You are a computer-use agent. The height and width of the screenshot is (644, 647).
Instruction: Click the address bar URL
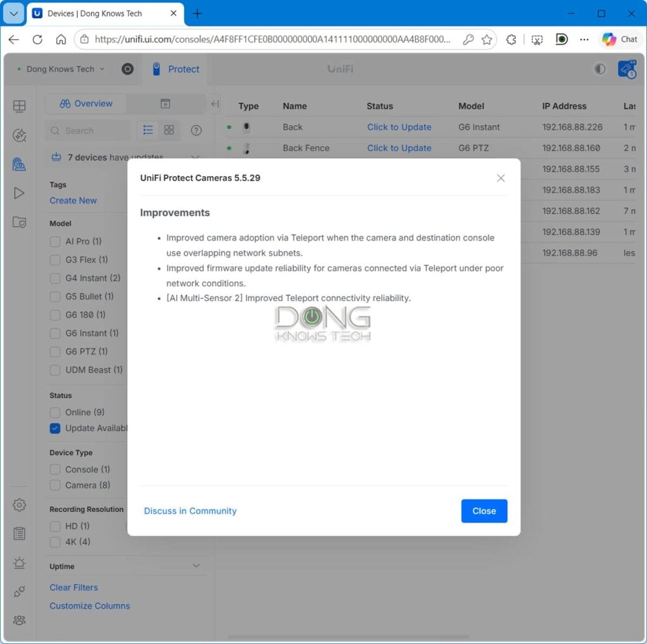tap(272, 39)
